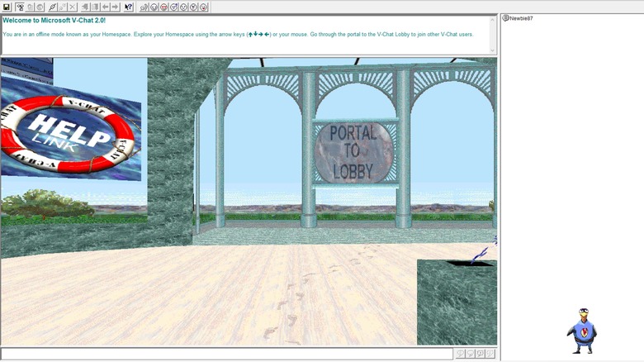Viewport: 644px width, 362px height.
Task: Click the last Whisper bubble button
Action: [490, 354]
